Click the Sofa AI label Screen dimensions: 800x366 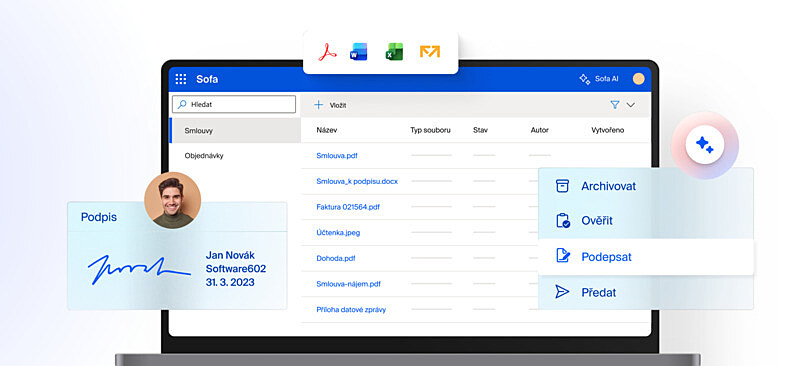pos(607,79)
